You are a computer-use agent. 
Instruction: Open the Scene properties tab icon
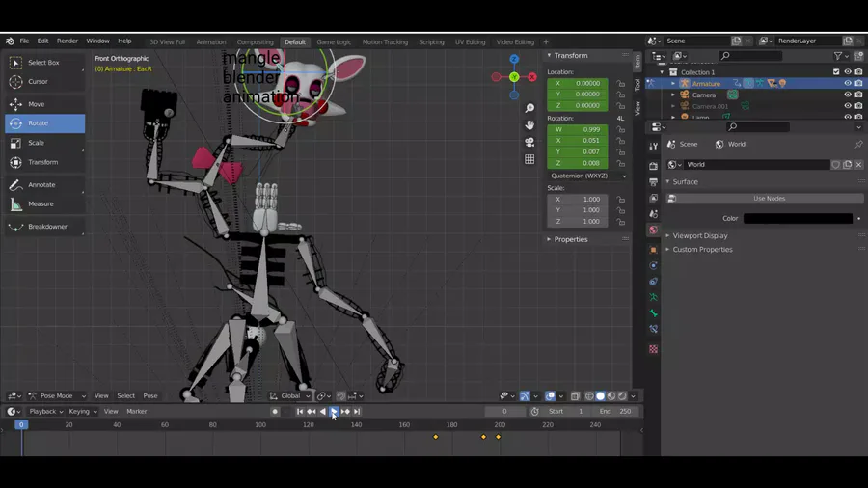653,214
